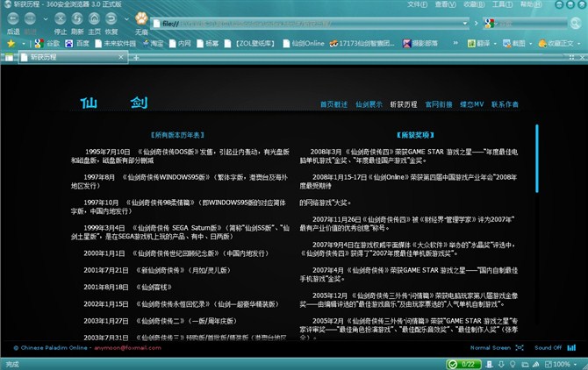The height and width of the screenshot is (370, 588).
Task: Click the Google search engine icon
Action: coord(489,24)
